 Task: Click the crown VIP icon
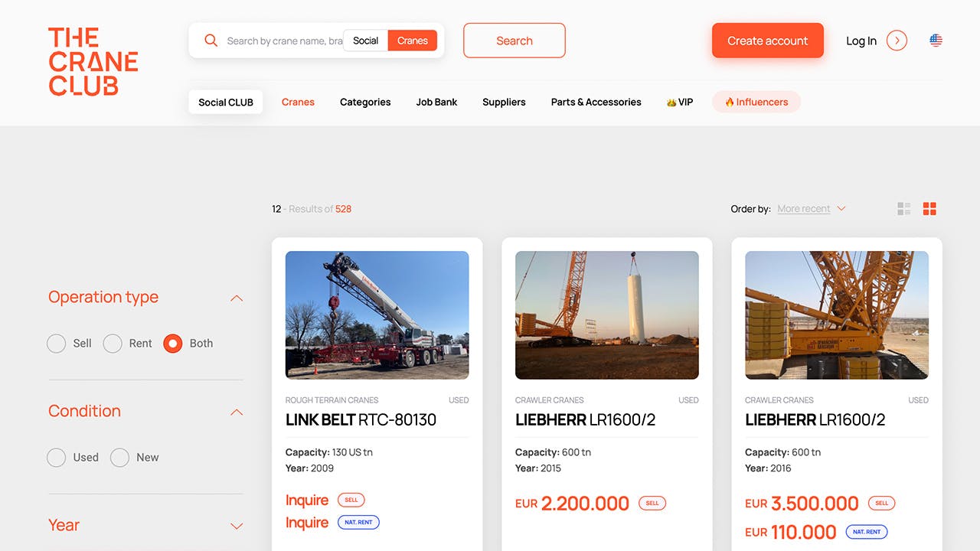click(671, 103)
